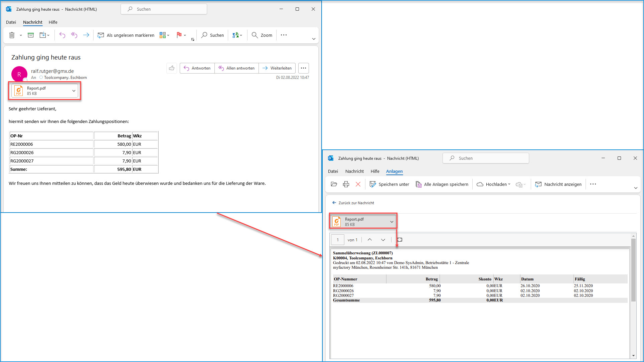644x362 pixels.
Task: Click the PDF preview vertical scrollbar
Action: (x=633, y=271)
